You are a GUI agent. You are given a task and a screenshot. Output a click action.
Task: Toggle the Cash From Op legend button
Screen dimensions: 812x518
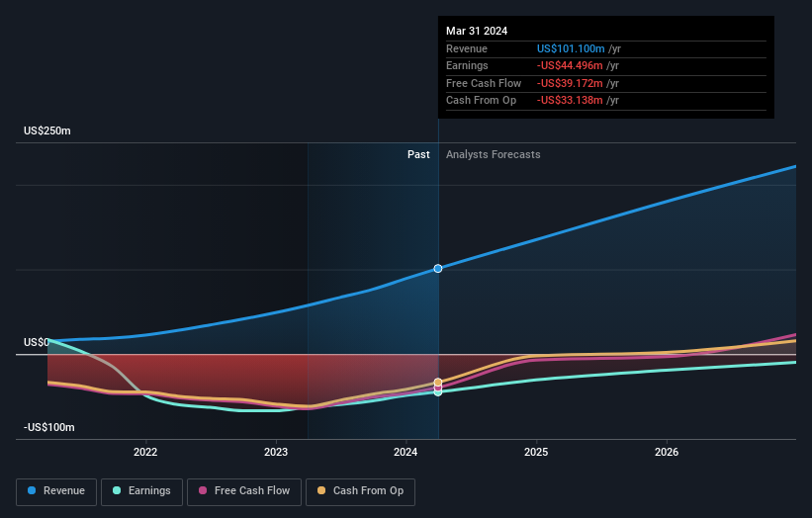point(360,491)
